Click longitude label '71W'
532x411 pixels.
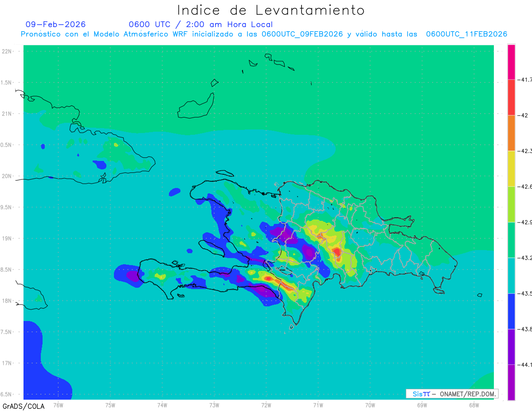click(x=318, y=405)
